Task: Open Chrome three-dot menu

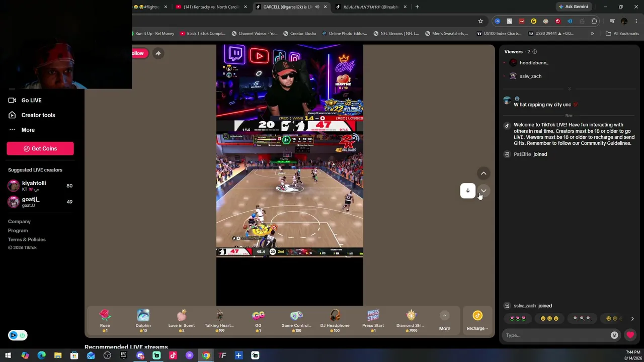Action: (636, 21)
